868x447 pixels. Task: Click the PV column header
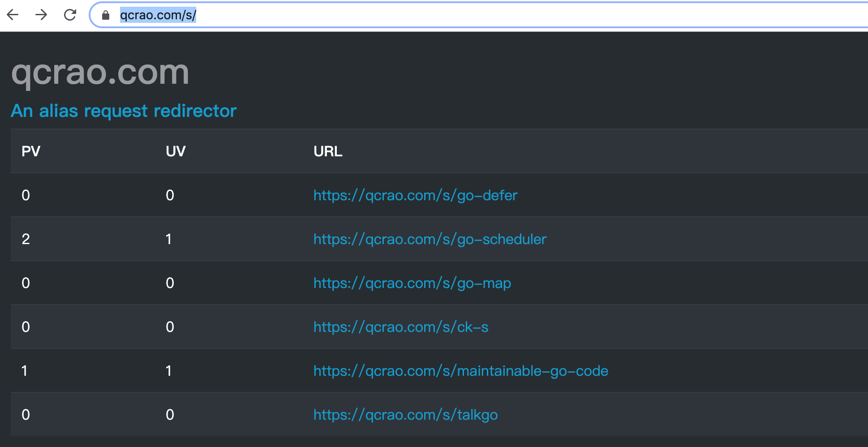click(x=31, y=151)
